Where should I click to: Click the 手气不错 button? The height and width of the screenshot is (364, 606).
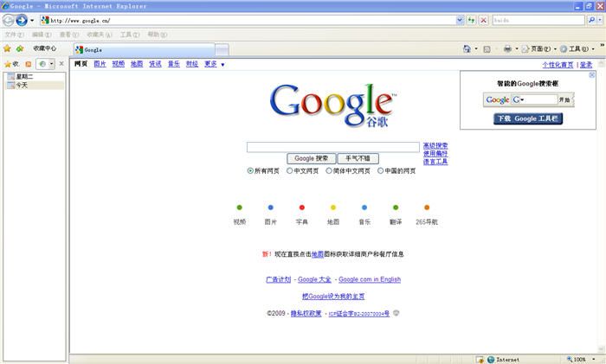[358, 158]
